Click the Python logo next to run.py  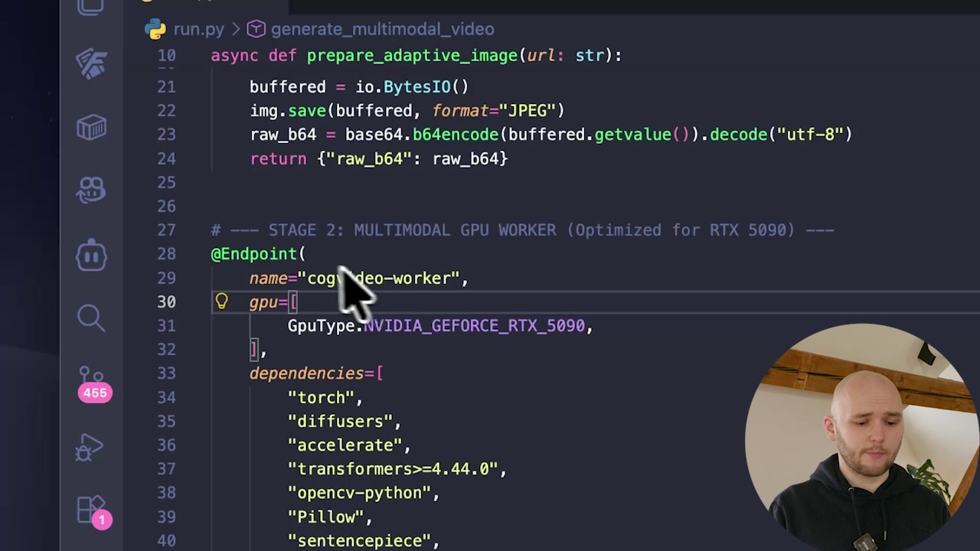[155, 29]
